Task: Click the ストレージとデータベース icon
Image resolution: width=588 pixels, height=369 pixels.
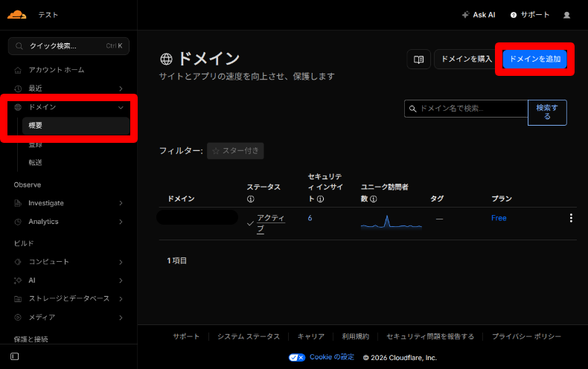Action: [18, 299]
